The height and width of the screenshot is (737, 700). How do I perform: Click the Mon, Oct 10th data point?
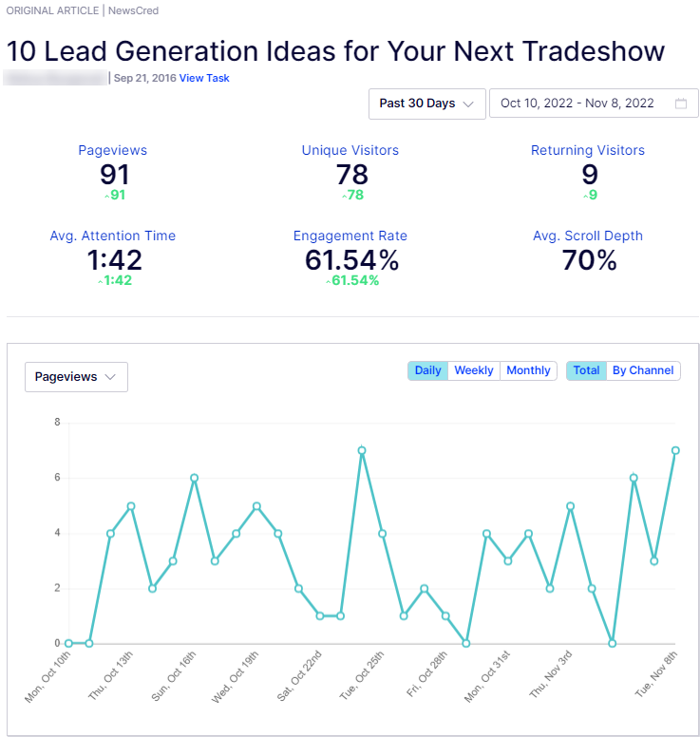coord(68,643)
